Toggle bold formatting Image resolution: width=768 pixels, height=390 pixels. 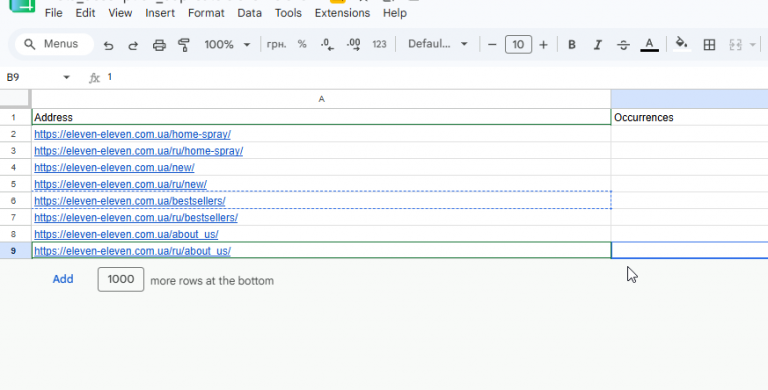pos(572,45)
